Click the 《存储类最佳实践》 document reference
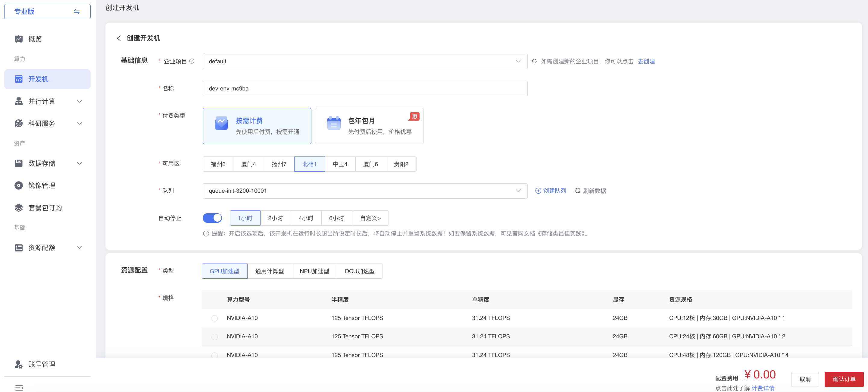 point(561,233)
